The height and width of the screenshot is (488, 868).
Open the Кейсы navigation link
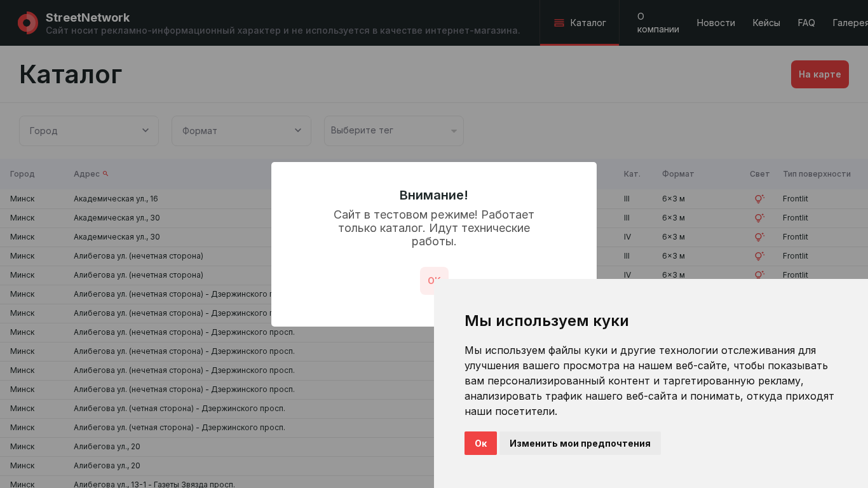tap(766, 23)
